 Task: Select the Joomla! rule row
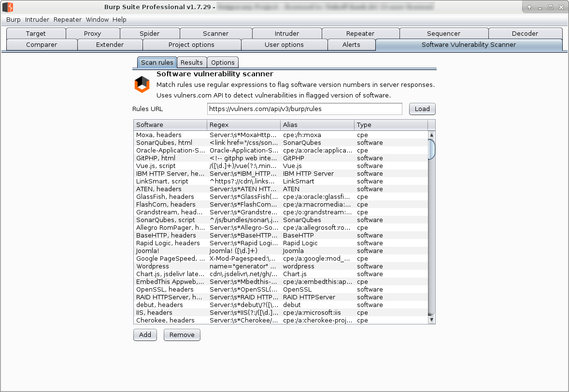tap(281, 251)
